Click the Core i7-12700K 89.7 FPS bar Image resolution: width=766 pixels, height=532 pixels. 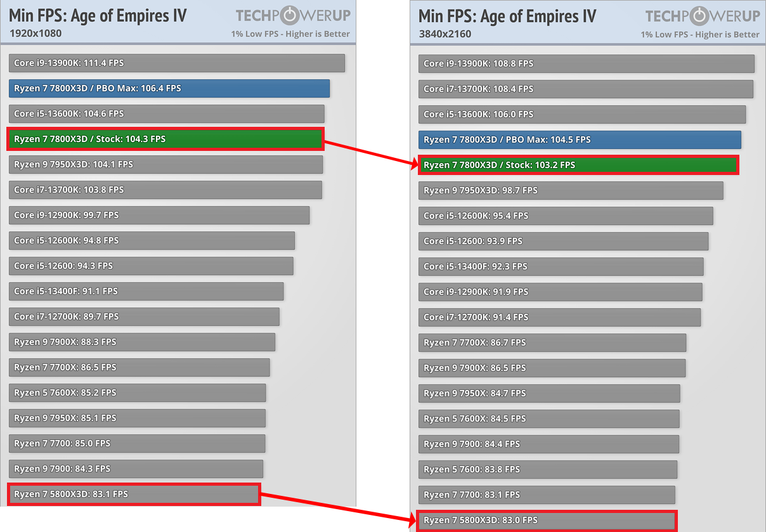coord(144,316)
